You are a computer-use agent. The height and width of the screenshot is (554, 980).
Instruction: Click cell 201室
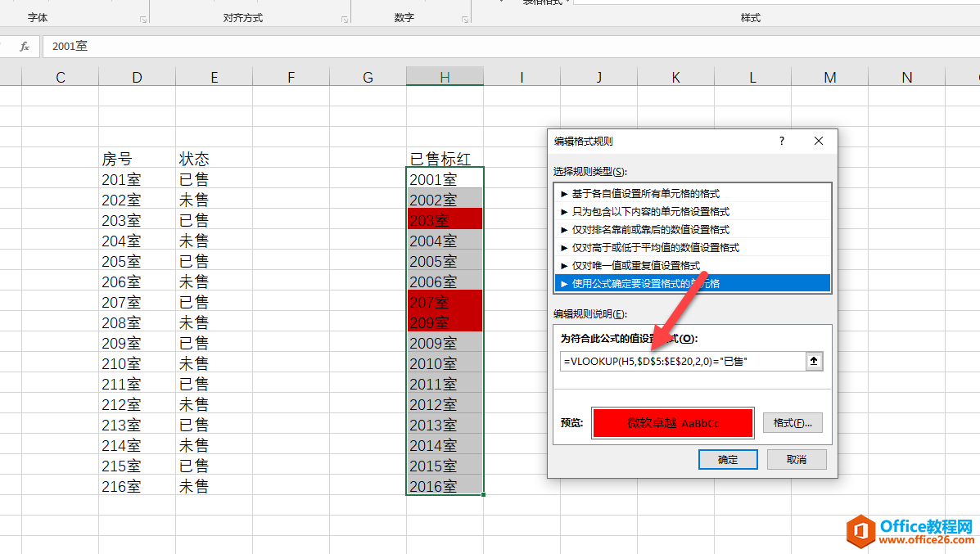click(x=137, y=179)
